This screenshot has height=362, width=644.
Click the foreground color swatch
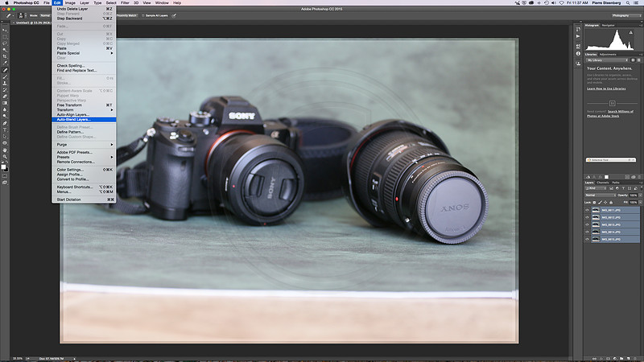(x=3, y=167)
